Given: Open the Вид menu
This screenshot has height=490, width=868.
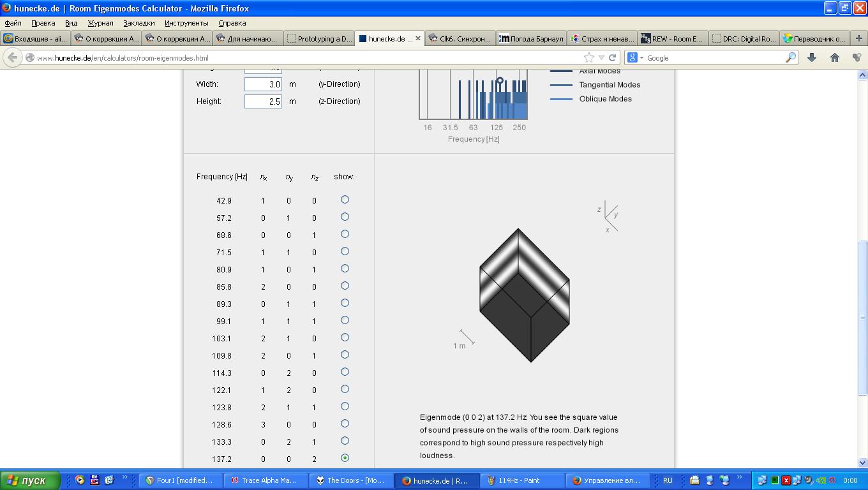Looking at the screenshot, I should [71, 23].
